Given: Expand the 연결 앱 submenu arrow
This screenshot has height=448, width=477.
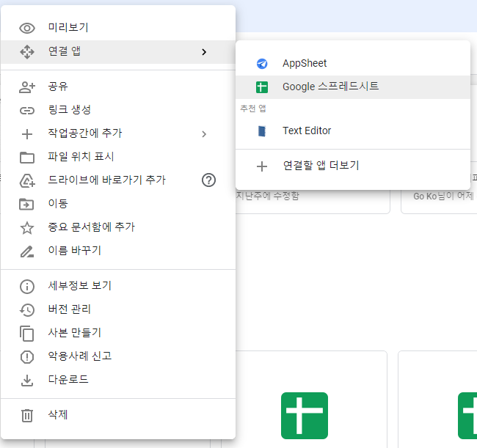Looking at the screenshot, I should (204, 51).
